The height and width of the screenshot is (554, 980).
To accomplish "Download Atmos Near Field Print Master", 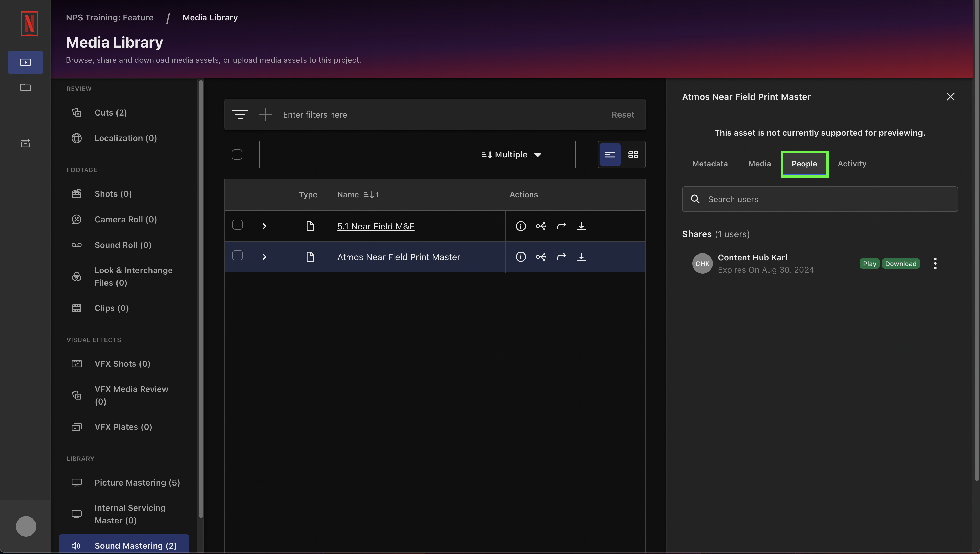I will click(581, 257).
